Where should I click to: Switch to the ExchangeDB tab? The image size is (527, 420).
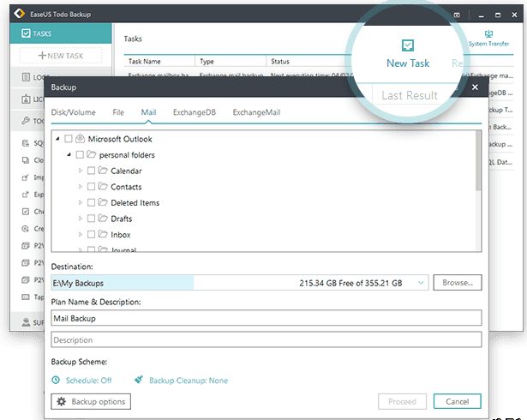pyautogui.click(x=194, y=112)
